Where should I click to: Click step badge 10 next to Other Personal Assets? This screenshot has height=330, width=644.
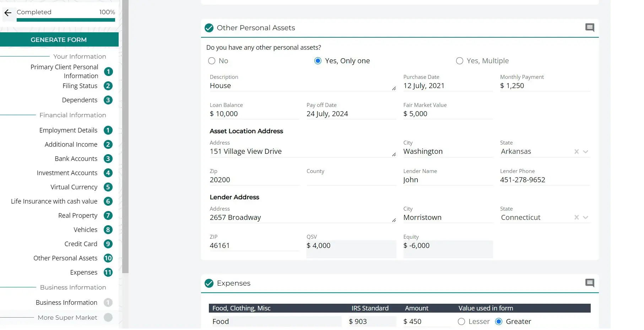pyautogui.click(x=108, y=258)
